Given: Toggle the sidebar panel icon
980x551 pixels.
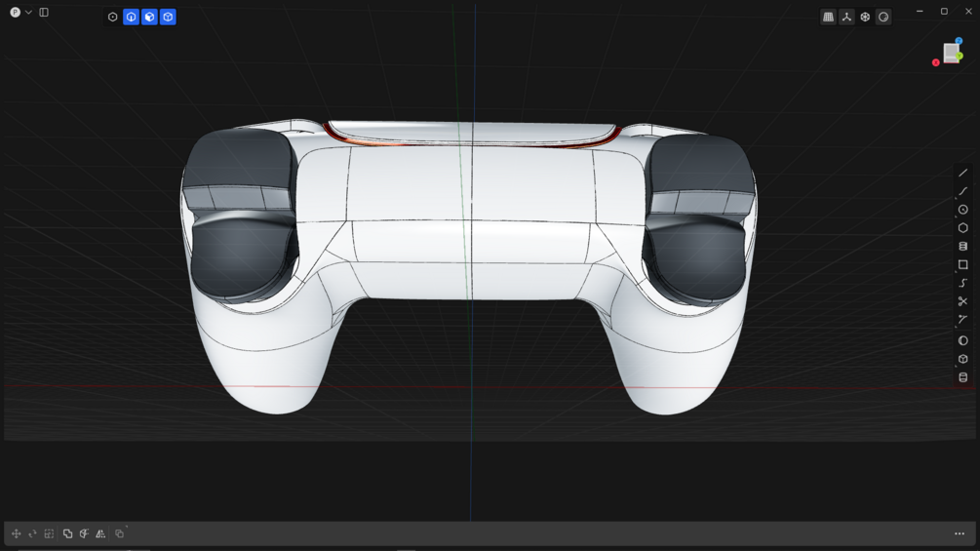Looking at the screenshot, I should pos(44,12).
